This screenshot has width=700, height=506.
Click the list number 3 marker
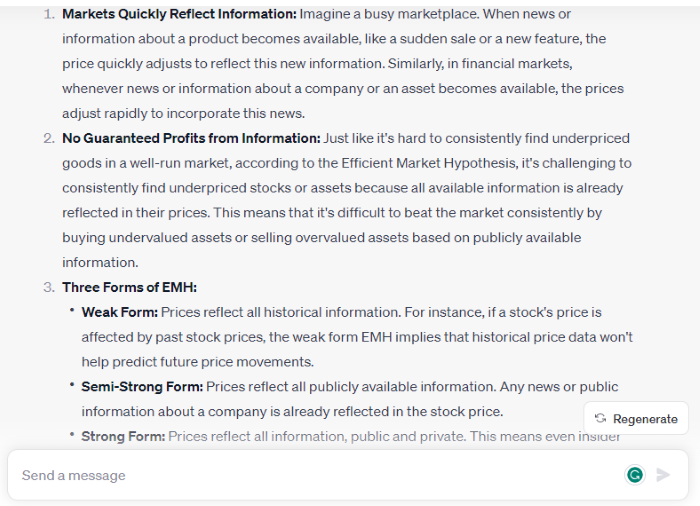(x=49, y=287)
